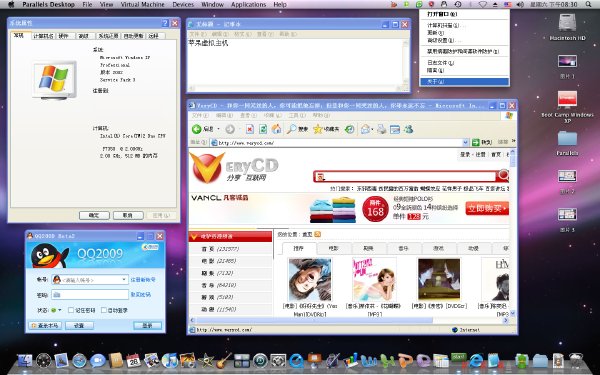Screen dimensions: 600x375
Task: Click the register new account link in QQ
Action: (143, 280)
